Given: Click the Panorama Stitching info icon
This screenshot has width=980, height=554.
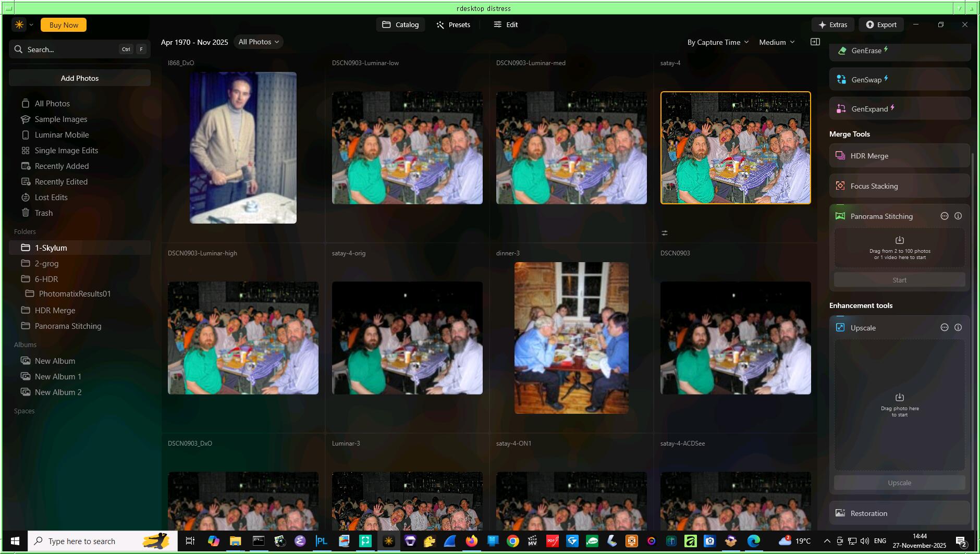Looking at the screenshot, I should pos(958,216).
